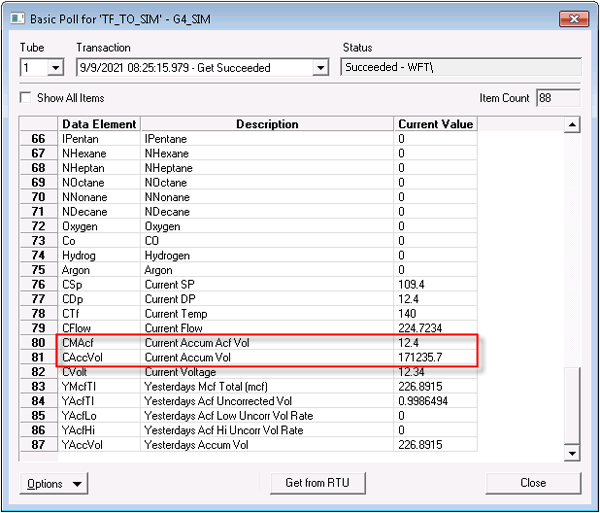This screenshot has width=600, height=513.
Task: Select the NDecane description cell
Action: pyautogui.click(x=267, y=212)
